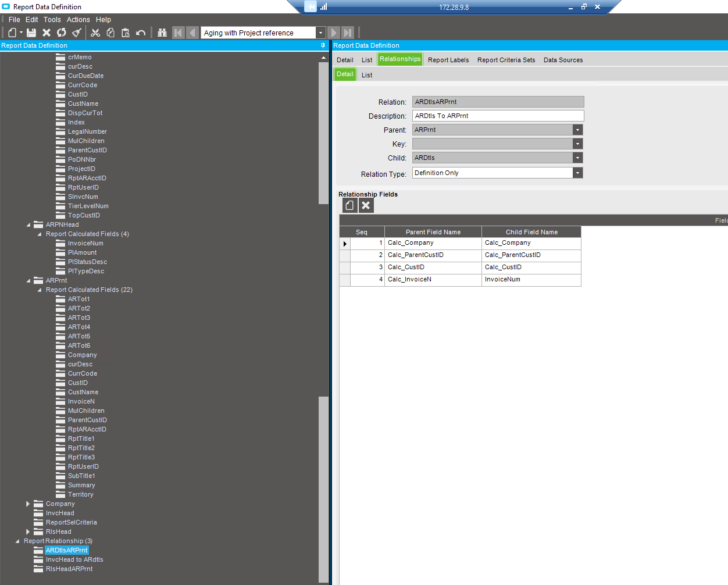Add a new relationship field row

click(349, 205)
